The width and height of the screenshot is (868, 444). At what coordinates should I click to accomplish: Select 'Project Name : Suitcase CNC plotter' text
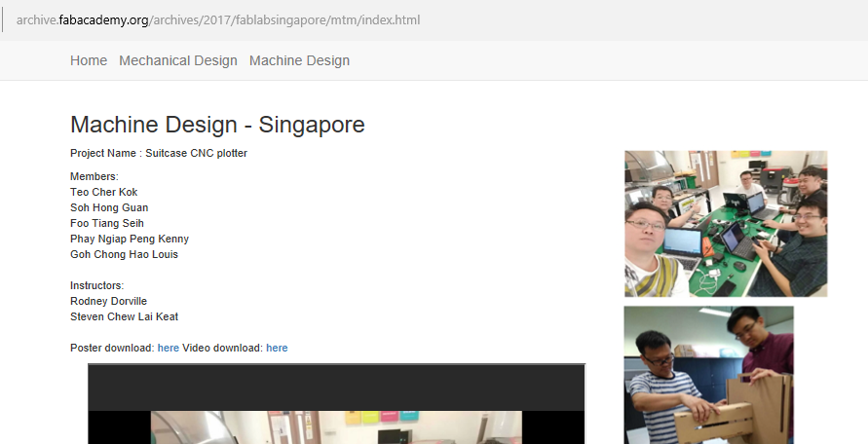tap(159, 153)
